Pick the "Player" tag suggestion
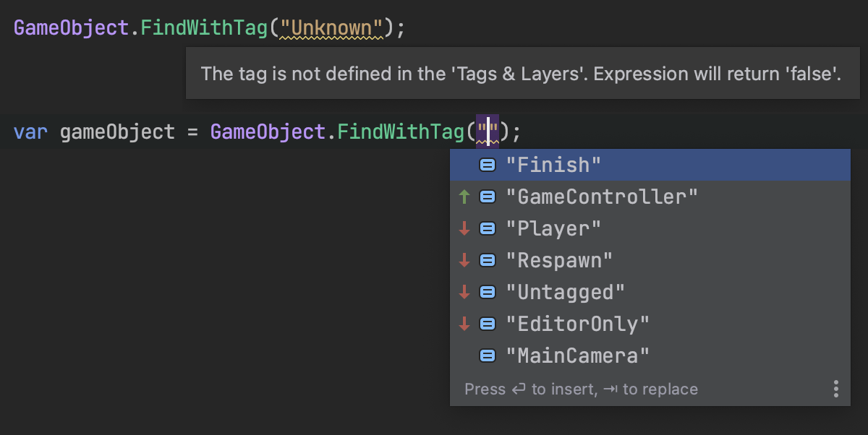This screenshot has height=435, width=868. point(553,228)
